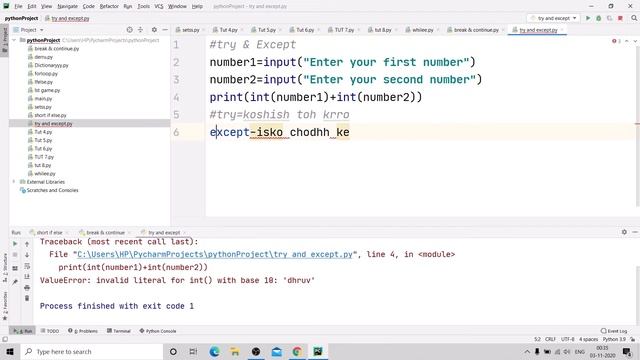Viewport: 640px width, 360px height.
Task: Toggle scroll to end in Run console
Action: coord(27,277)
